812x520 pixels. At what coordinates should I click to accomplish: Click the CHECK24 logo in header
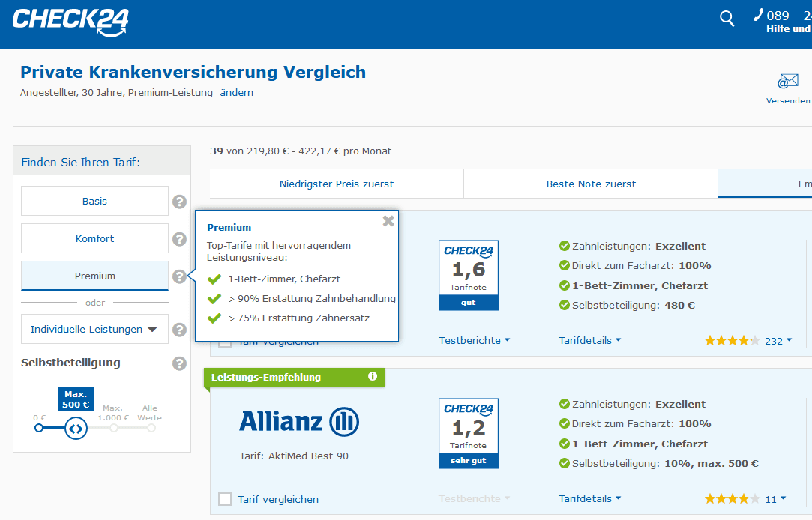coord(70,21)
